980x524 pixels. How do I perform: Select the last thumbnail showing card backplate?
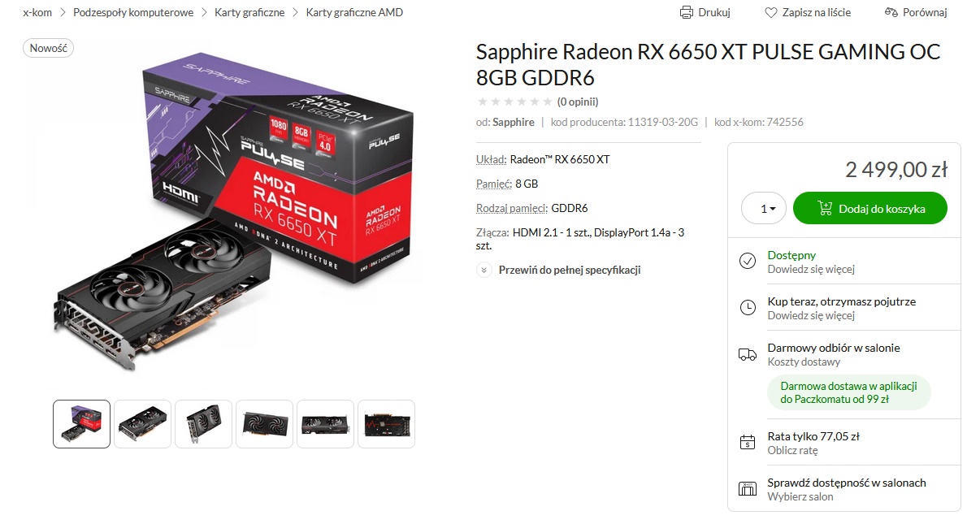tap(386, 424)
